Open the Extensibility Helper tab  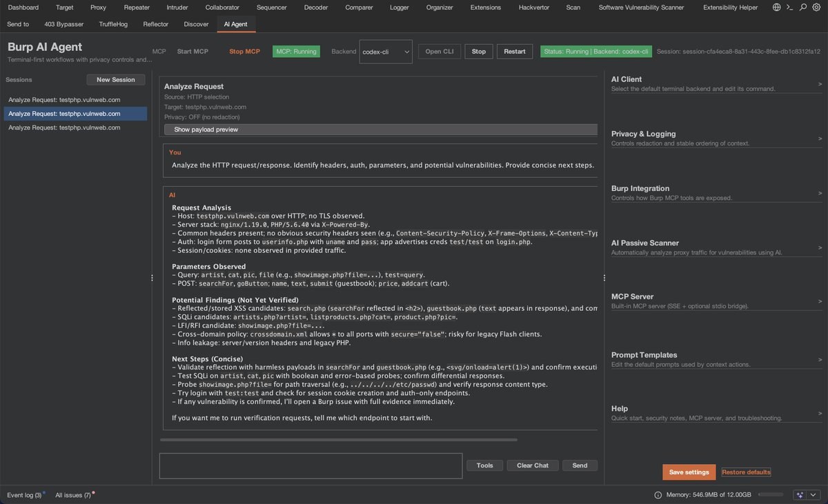[x=730, y=8]
